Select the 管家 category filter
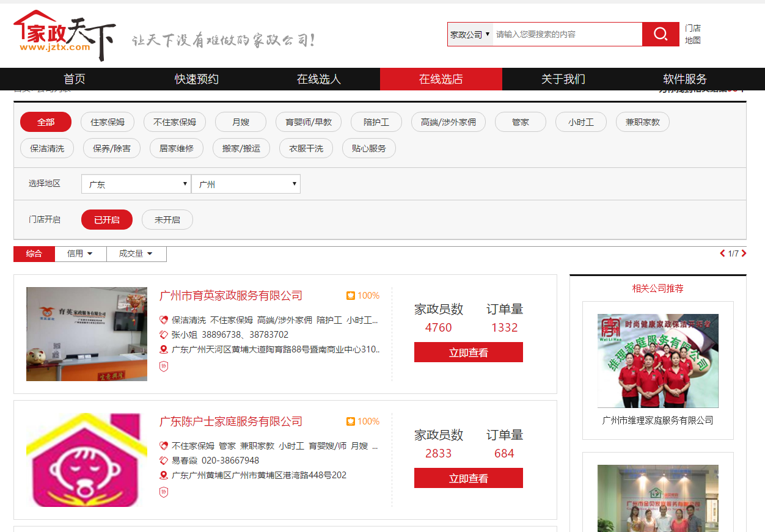This screenshot has height=532, width=765. (521, 122)
